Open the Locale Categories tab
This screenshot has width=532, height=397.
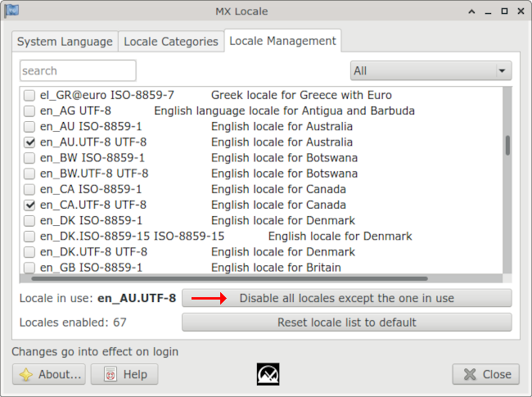point(171,42)
